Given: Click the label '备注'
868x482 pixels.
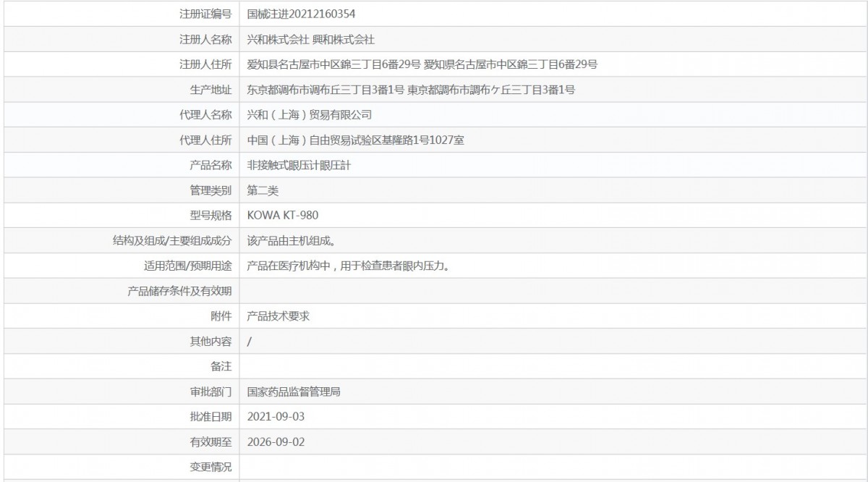Looking at the screenshot, I should click(221, 366).
